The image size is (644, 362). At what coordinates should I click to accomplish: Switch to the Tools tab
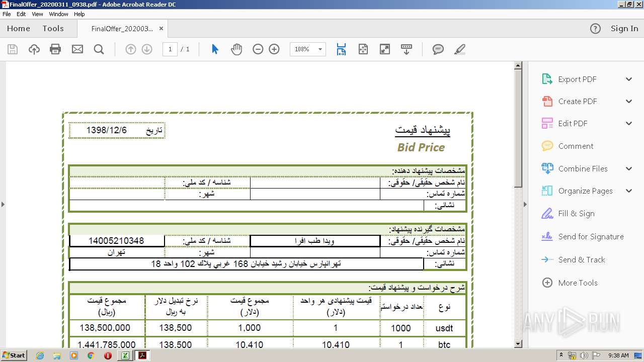click(53, 29)
